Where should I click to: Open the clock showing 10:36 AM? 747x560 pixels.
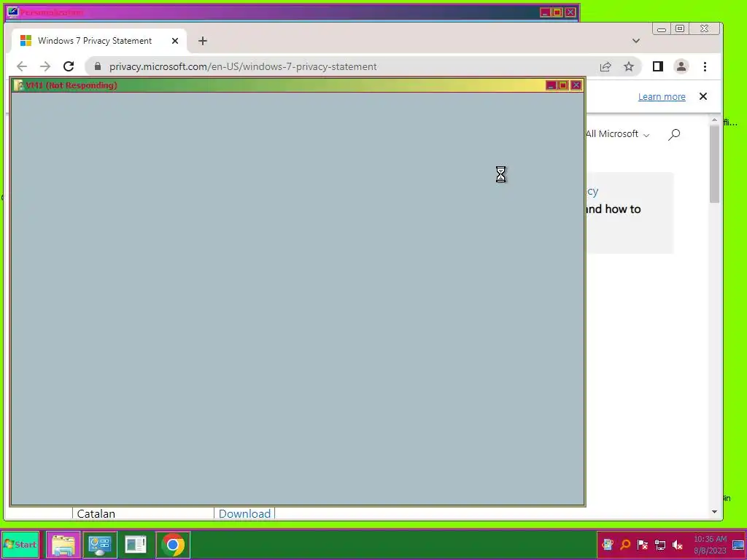click(x=710, y=544)
